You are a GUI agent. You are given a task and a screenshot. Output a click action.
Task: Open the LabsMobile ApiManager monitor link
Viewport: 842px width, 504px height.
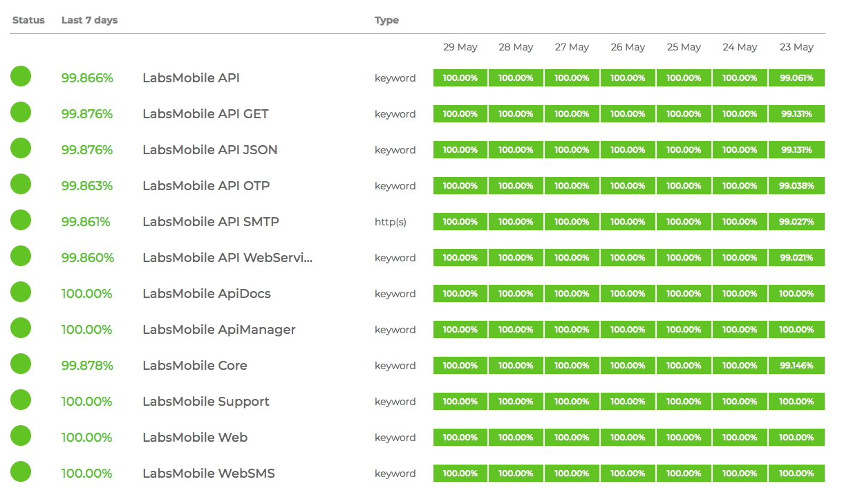tap(218, 330)
